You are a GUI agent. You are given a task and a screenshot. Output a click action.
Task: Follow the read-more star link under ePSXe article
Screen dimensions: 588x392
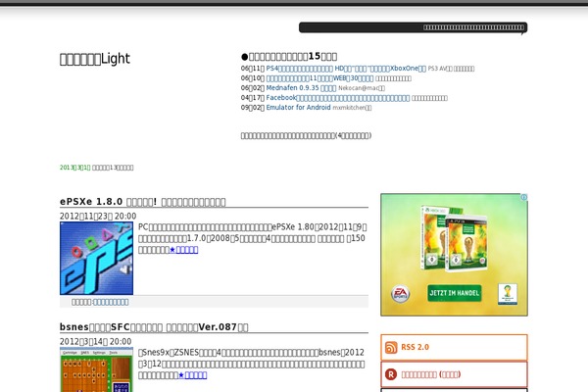click(184, 250)
